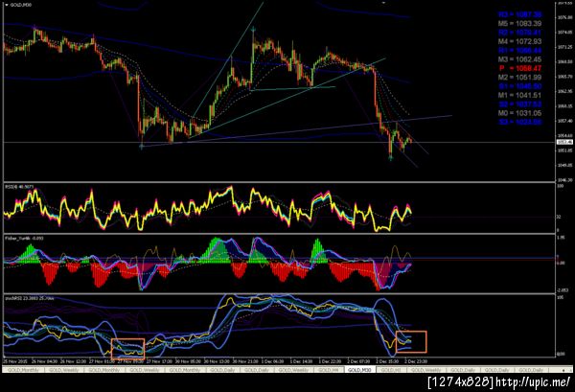Click the current price marker on price scale
Screen dimensions: 575x392
point(564,142)
